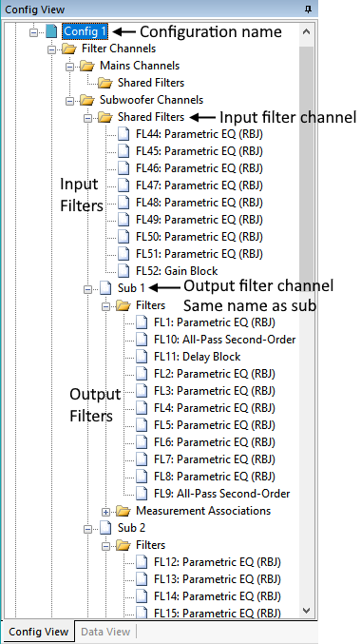Click the Mains Channels folder icon
Image resolution: width=361 pixels, height=644 pixels.
(87, 66)
